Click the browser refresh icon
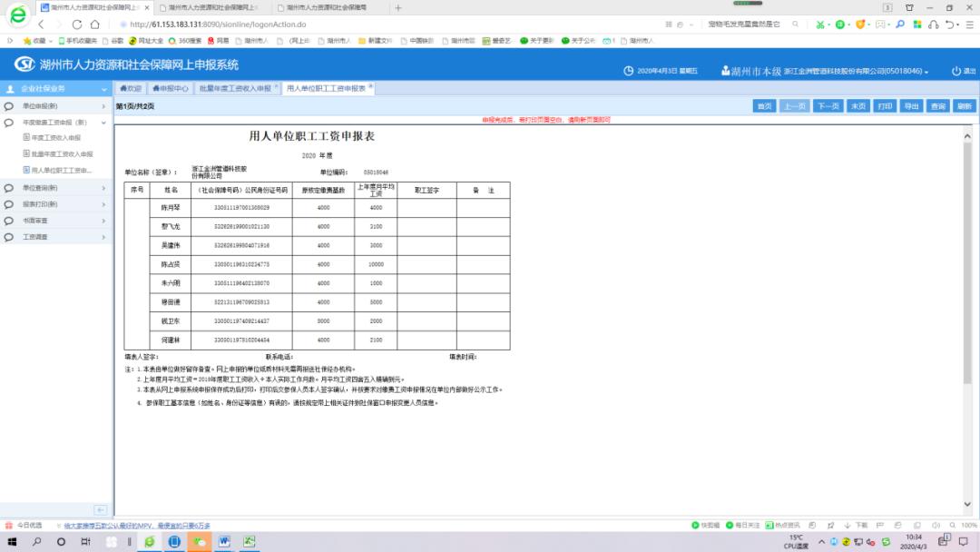The image size is (980, 552). pos(77,25)
